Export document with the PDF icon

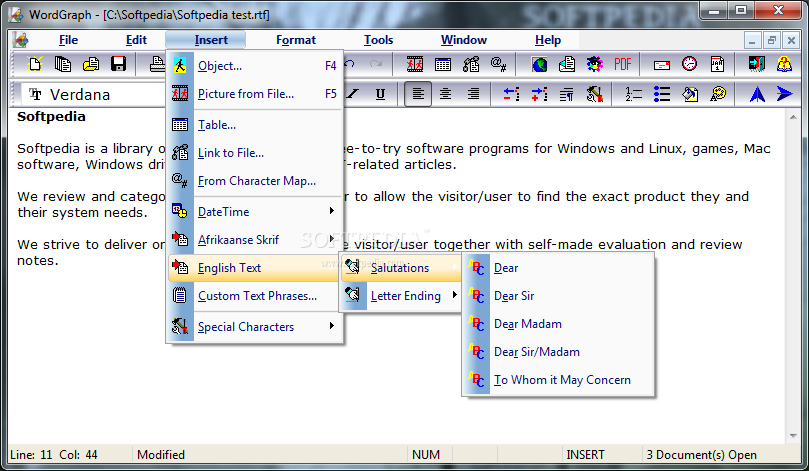coord(623,64)
